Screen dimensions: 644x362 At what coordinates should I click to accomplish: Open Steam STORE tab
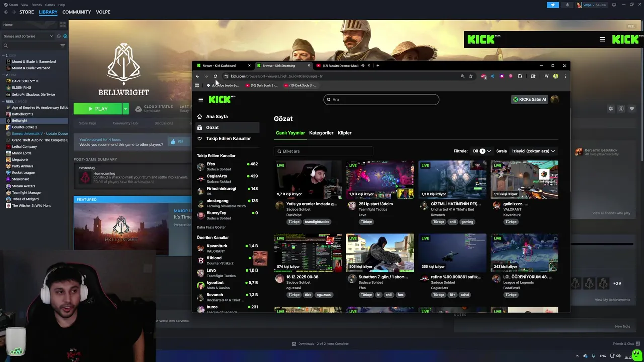coord(27,12)
